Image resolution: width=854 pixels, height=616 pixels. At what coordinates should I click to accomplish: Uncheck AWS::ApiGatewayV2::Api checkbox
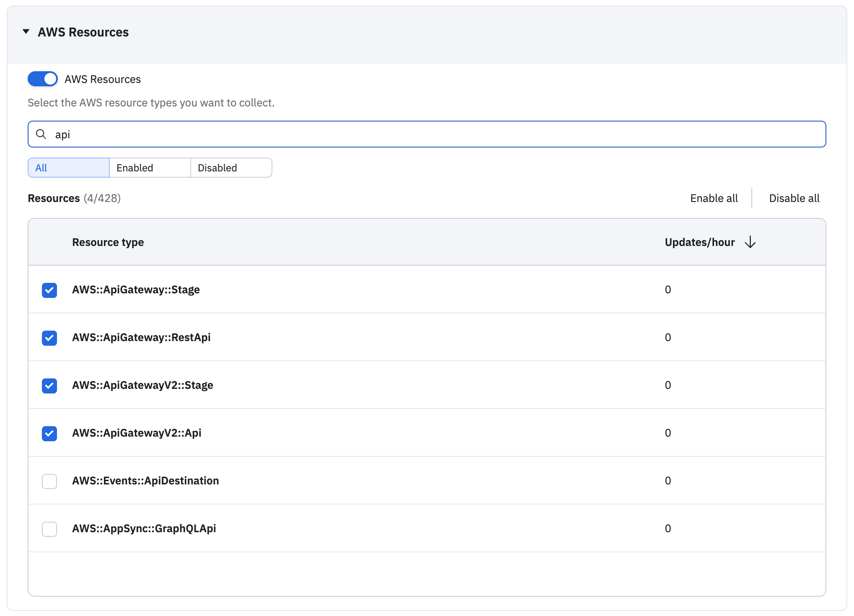[x=49, y=433]
